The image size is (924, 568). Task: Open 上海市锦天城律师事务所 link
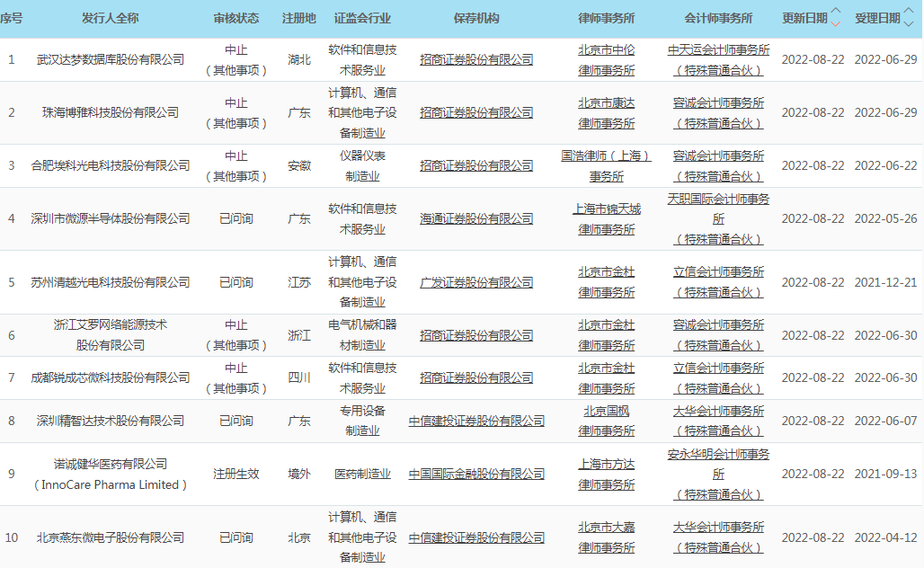click(606, 218)
